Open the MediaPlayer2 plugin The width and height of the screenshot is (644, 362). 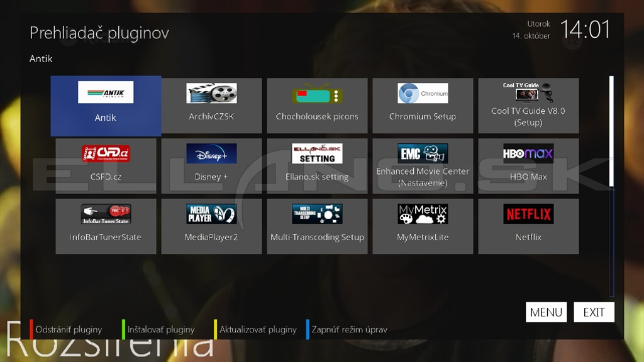(x=211, y=226)
